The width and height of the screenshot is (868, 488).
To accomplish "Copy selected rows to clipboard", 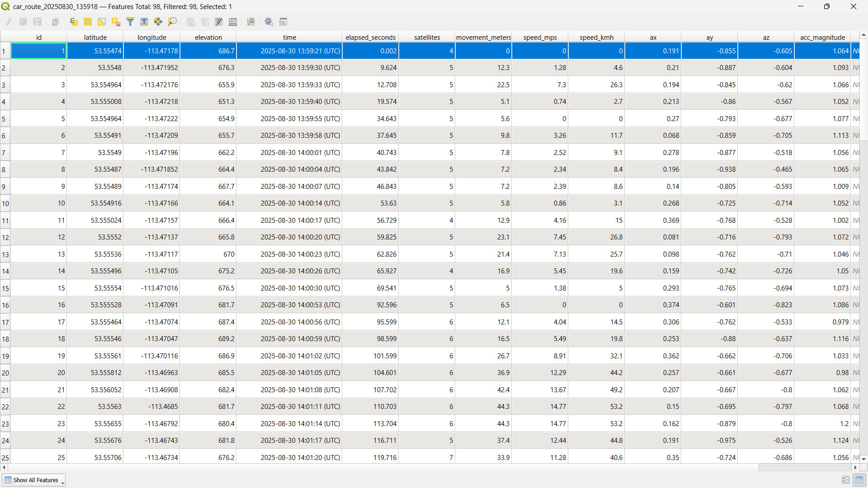I will tap(56, 22).
